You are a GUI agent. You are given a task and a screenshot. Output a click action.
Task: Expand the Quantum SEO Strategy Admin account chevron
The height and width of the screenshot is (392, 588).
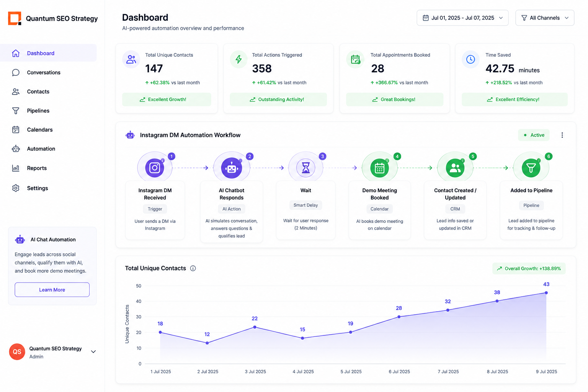pyautogui.click(x=93, y=352)
